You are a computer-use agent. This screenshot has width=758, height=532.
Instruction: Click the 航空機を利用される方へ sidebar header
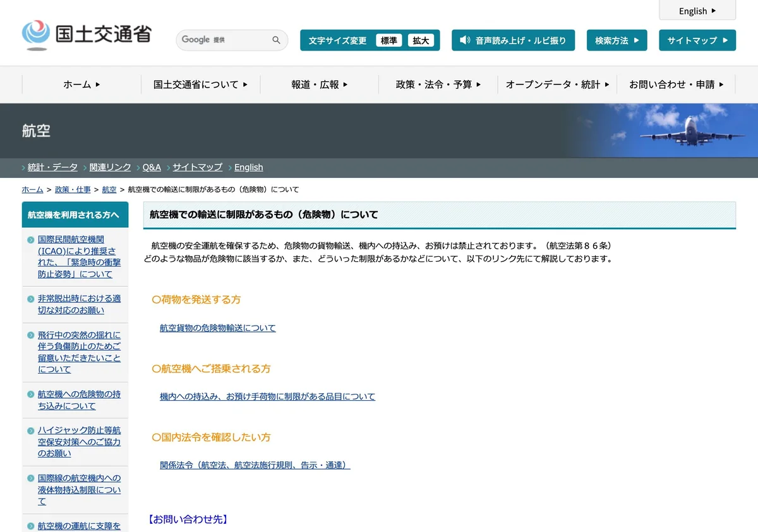pyautogui.click(x=75, y=215)
